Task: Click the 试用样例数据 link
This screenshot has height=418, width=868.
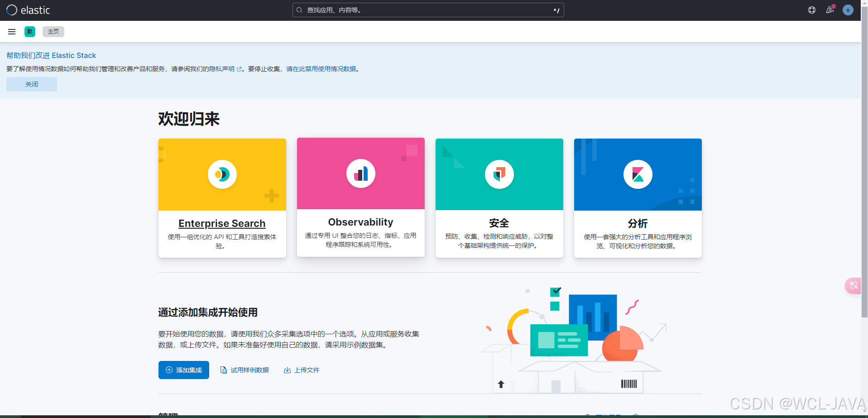Action: click(245, 370)
